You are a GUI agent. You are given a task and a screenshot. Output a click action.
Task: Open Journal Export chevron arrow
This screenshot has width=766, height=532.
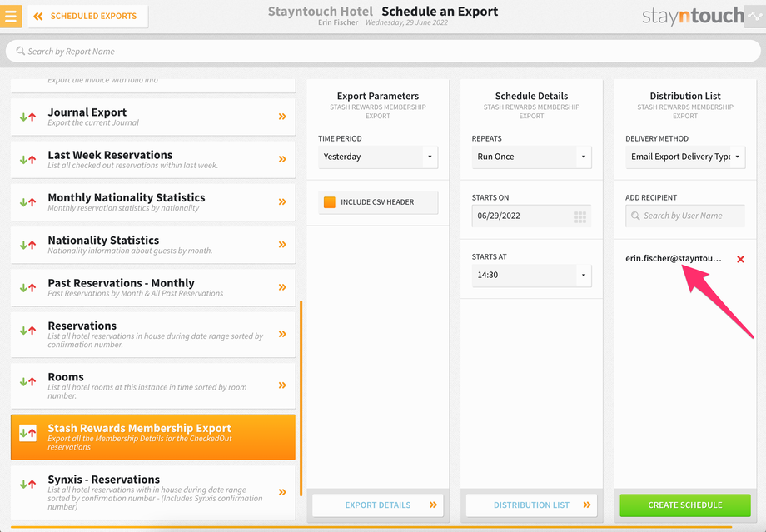(x=282, y=117)
